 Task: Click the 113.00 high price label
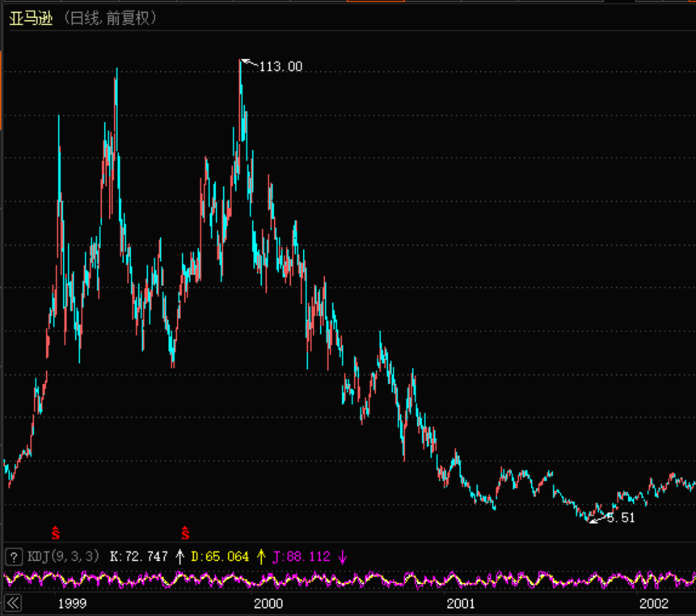[281, 66]
